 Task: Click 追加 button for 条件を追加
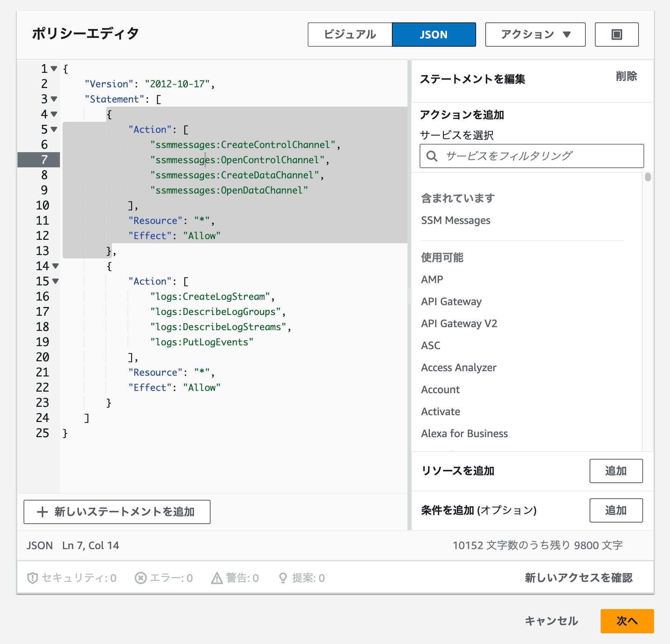coord(616,510)
